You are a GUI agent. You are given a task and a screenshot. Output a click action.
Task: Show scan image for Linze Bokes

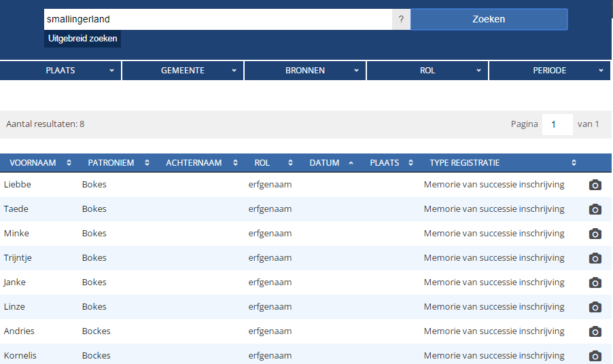[x=595, y=307]
